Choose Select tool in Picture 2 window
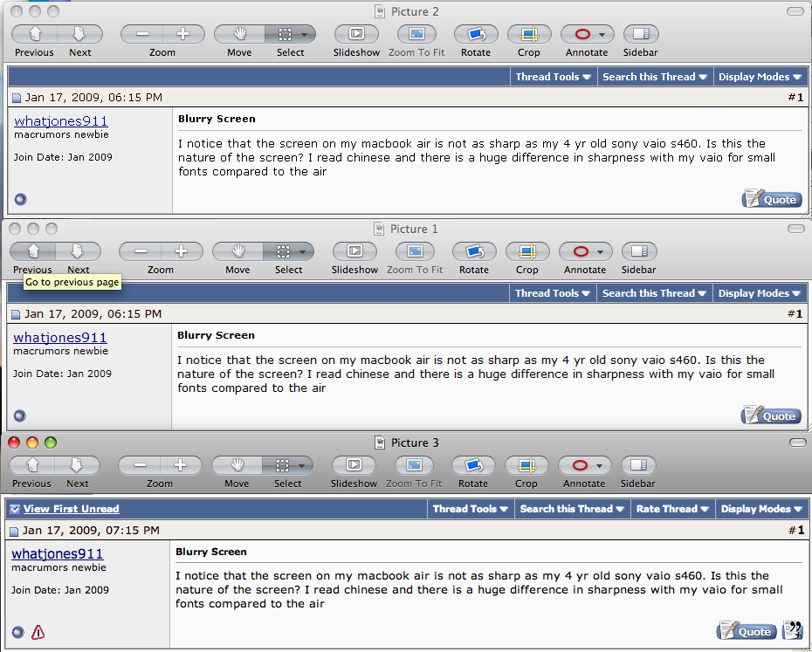The width and height of the screenshot is (812, 652). pos(285,34)
